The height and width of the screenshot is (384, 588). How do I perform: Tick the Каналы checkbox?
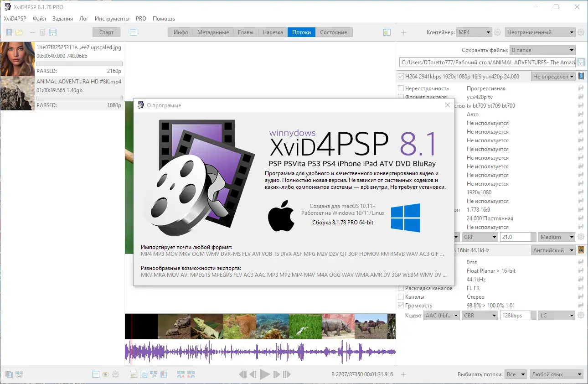click(401, 297)
